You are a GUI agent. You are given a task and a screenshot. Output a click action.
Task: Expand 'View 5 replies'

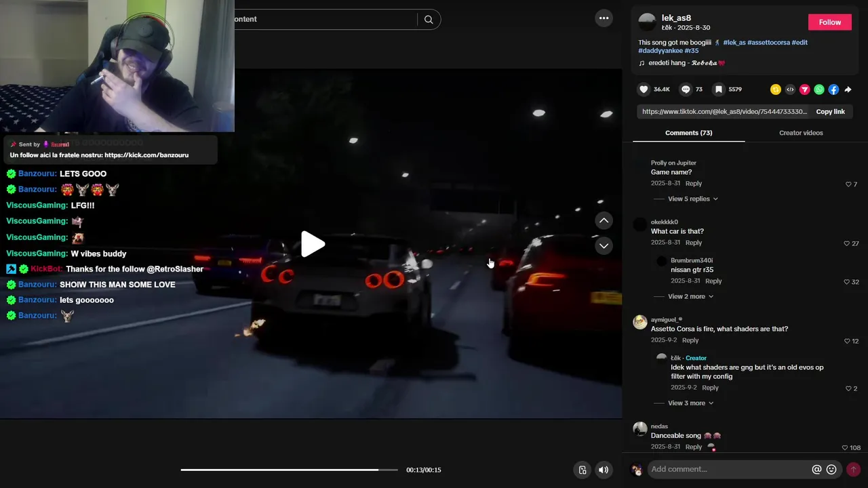tap(692, 199)
